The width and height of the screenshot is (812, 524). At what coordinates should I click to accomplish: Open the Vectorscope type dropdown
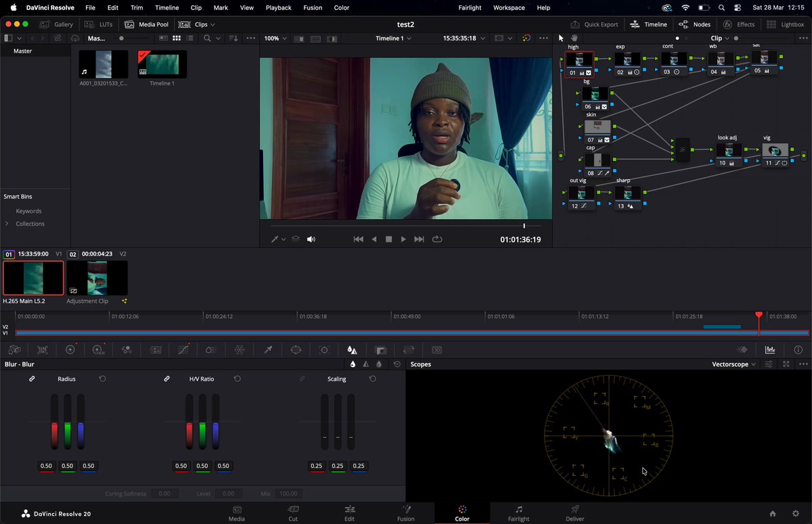[x=734, y=364]
